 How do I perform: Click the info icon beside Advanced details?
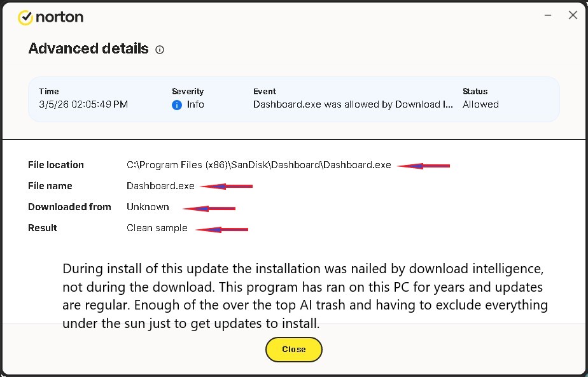(x=160, y=50)
